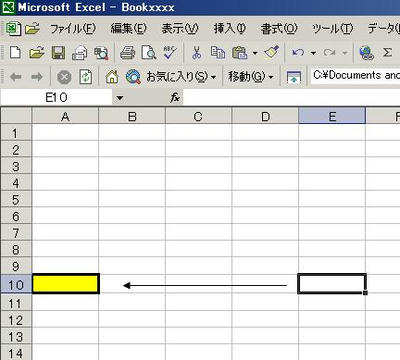This screenshot has height=360, width=400.
Task: Open the 編集(E) menu
Action: click(x=129, y=29)
